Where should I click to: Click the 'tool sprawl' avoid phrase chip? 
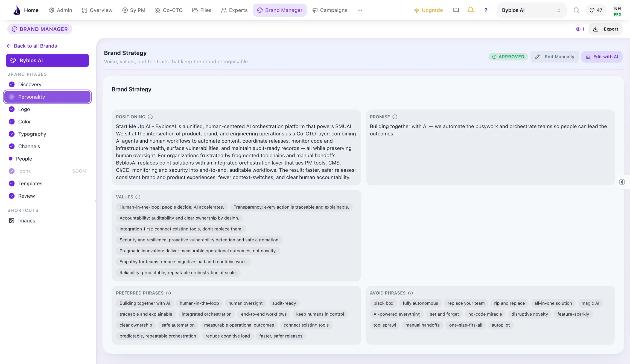point(385,325)
